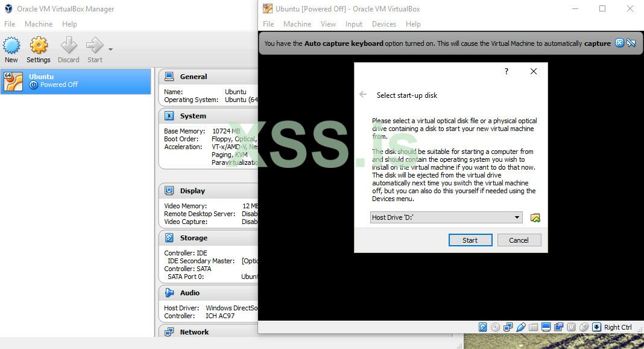Click the New virtual machine icon
The image size is (644, 349).
coord(11,45)
